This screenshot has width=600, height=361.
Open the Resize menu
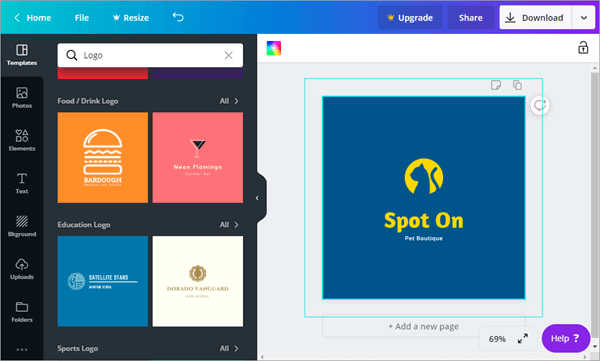click(x=131, y=18)
